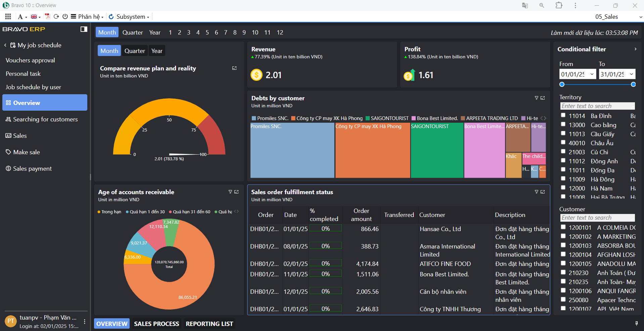Tick the 1200101 A COLMEIA customer checkbox

coord(563,227)
